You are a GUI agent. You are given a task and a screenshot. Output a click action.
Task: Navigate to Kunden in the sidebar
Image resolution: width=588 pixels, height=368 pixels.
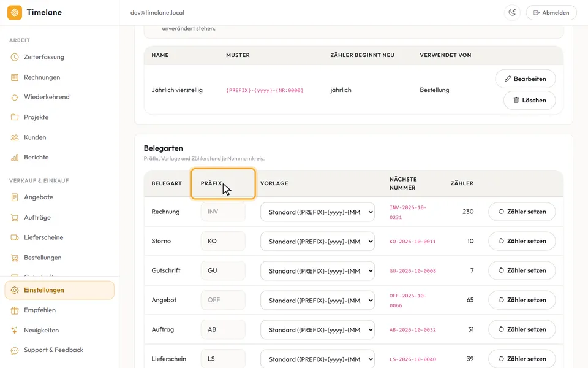click(35, 137)
